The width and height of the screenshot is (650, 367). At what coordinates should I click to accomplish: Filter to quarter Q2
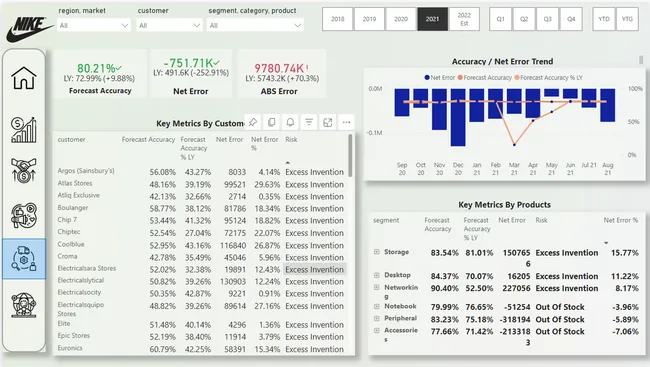coord(524,19)
